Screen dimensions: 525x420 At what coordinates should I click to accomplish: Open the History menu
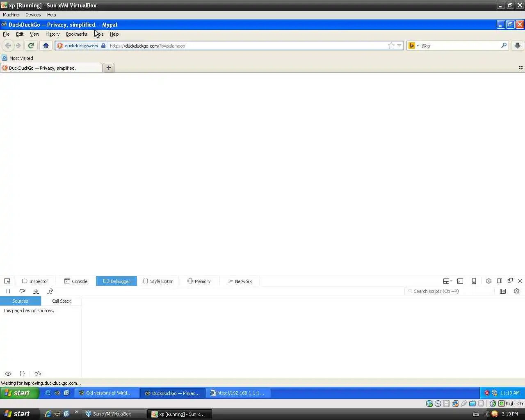point(52,34)
